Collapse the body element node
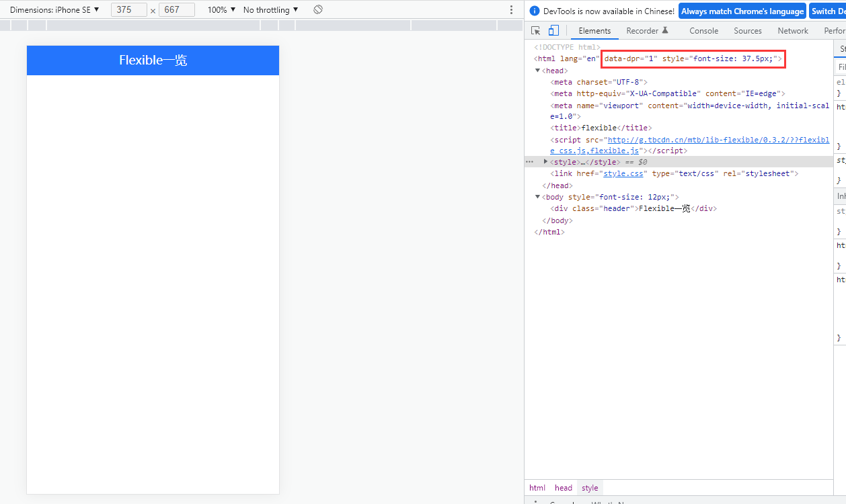The width and height of the screenshot is (846, 504). [x=537, y=197]
